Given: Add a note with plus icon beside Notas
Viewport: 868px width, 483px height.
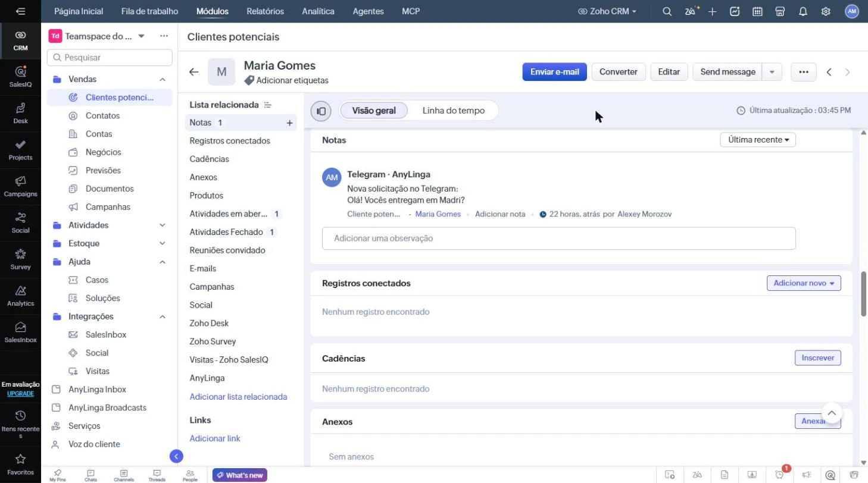Looking at the screenshot, I should [290, 123].
